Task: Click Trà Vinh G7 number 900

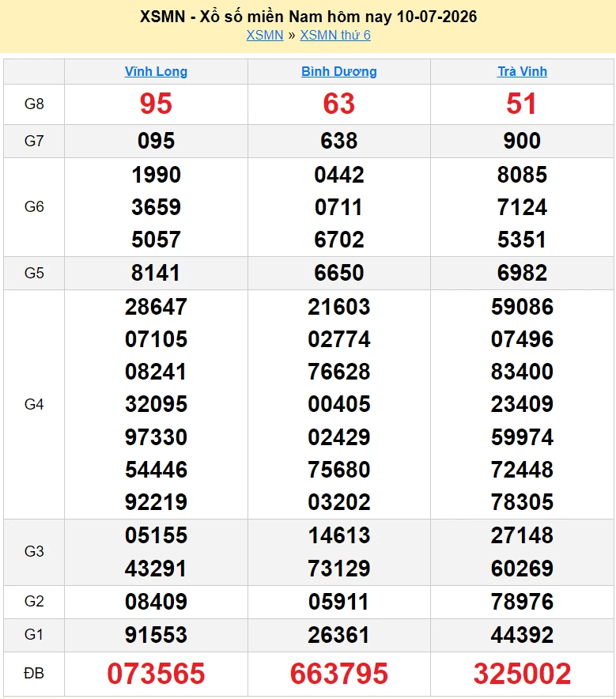Action: tap(522, 141)
